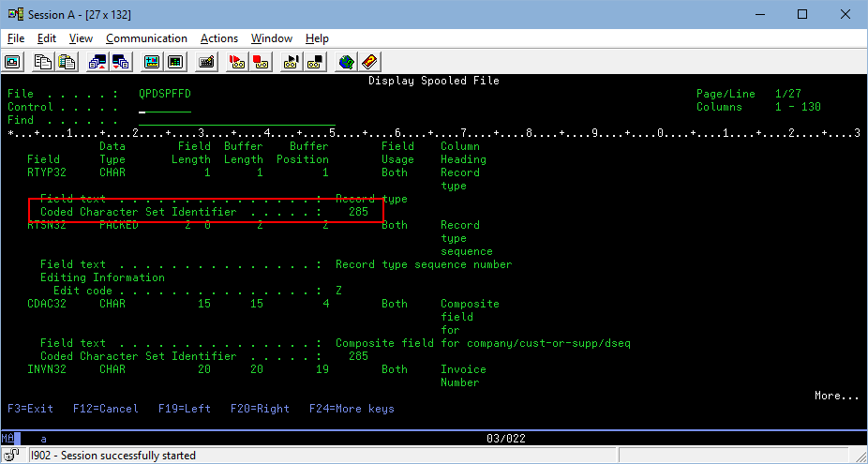Click the RTSN32 field name
Screen dimensions: 868x464
pyautogui.click(x=47, y=225)
